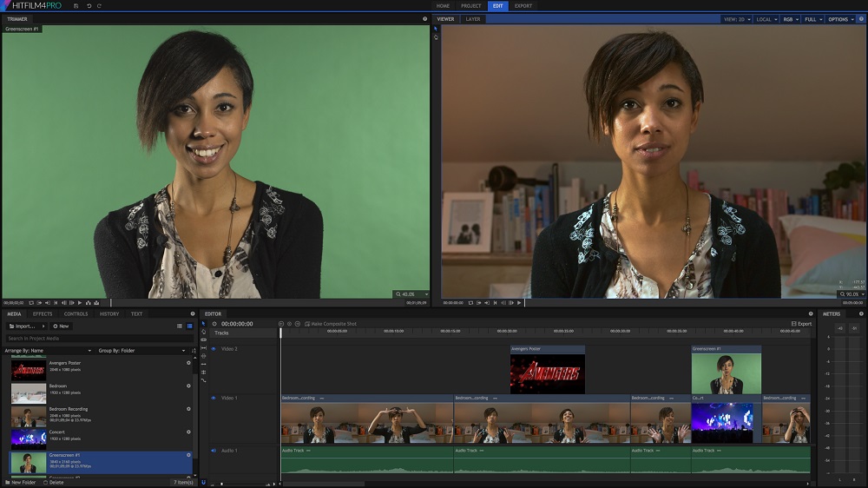Hide the Video 2 track
This screenshot has height=488, width=868.
tap(214, 349)
